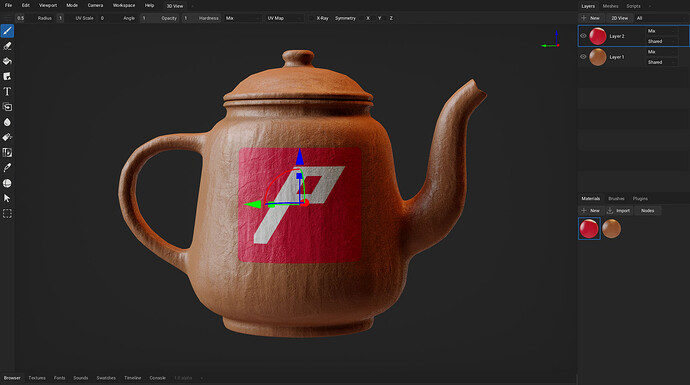The height and width of the screenshot is (385, 690).
Task: Open the Swatches tab in bottom bar
Action: [106, 378]
